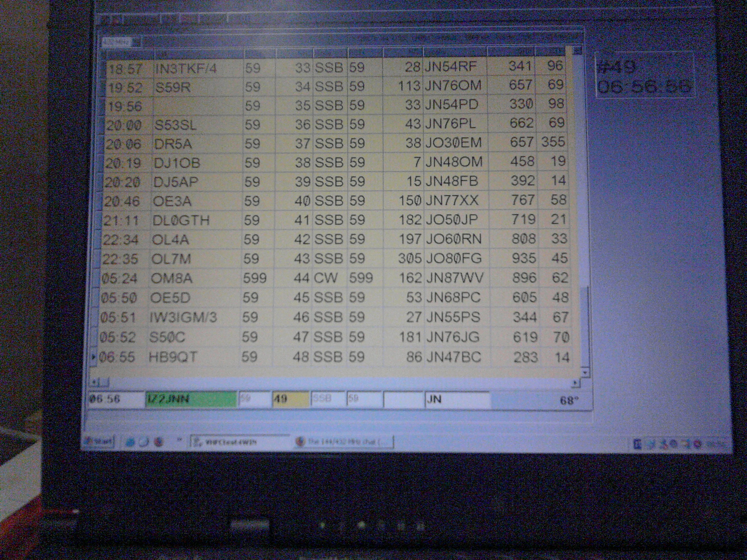Select the HB9QT log row
Viewport: 747px width, 560px height.
[173, 357]
